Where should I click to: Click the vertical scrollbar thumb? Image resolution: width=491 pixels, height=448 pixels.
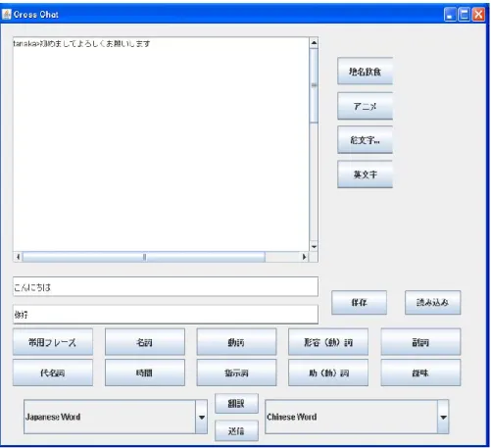tap(314, 85)
